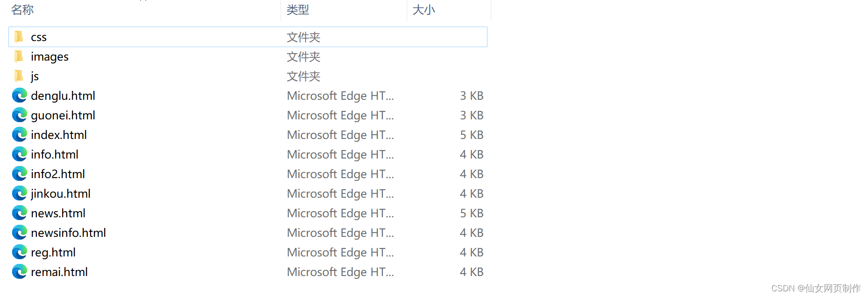Click the Edge icon next to reg.html
Screen dimensions: 868x297
click(19, 252)
